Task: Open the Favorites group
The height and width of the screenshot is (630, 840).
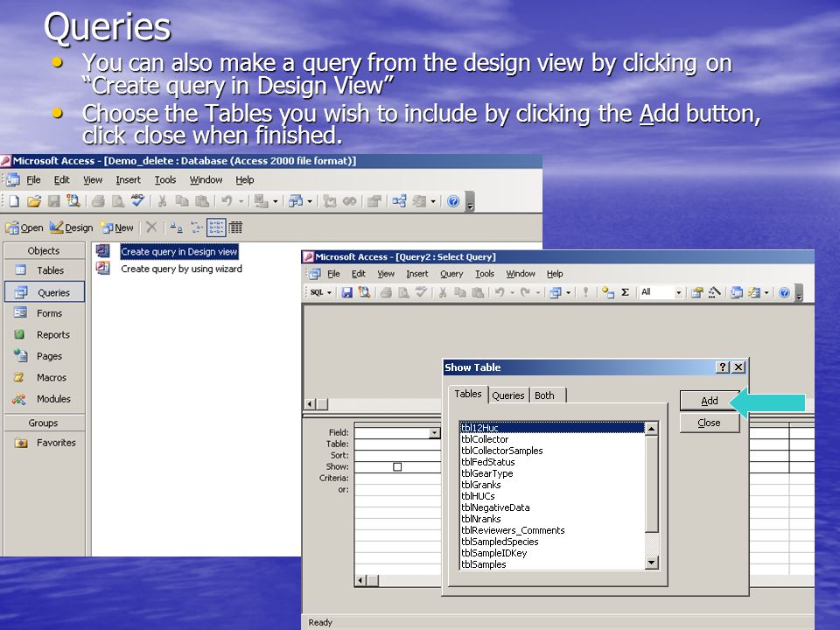Action: pos(45,443)
